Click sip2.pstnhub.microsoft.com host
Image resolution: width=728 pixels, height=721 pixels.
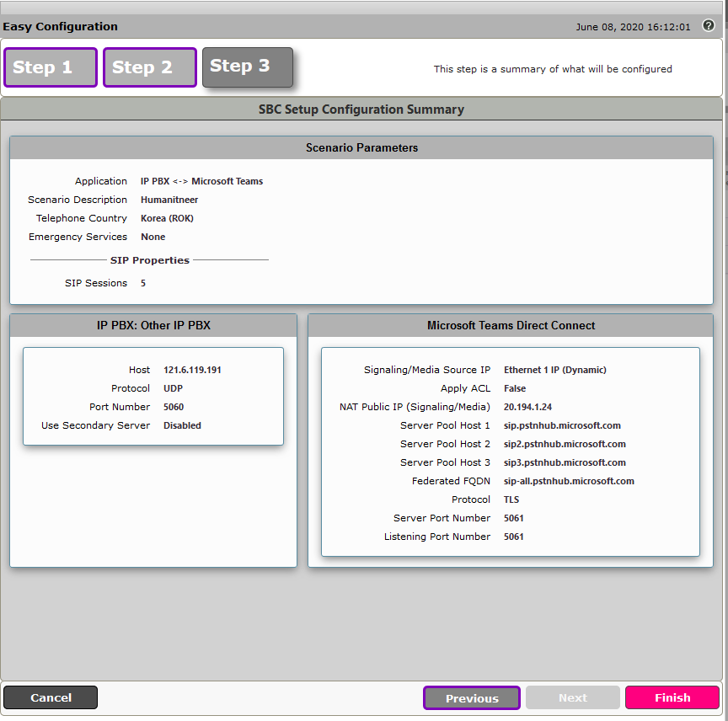point(565,444)
